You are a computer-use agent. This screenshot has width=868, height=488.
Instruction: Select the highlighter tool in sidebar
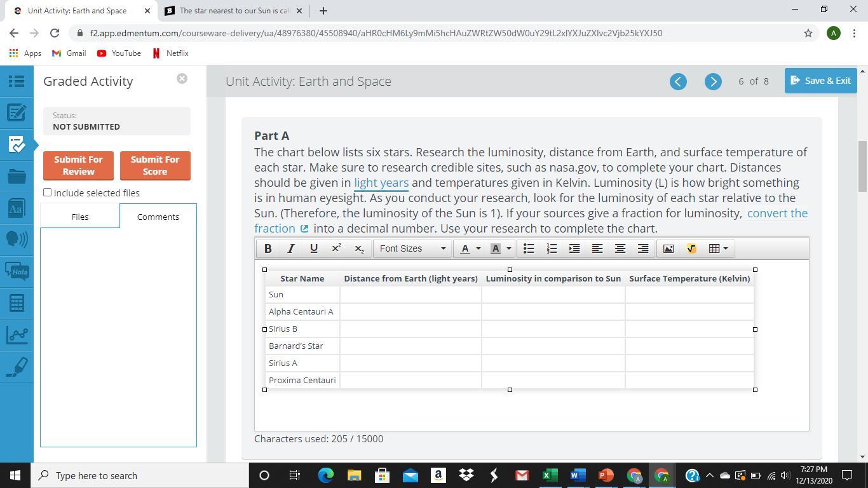pyautogui.click(x=17, y=367)
